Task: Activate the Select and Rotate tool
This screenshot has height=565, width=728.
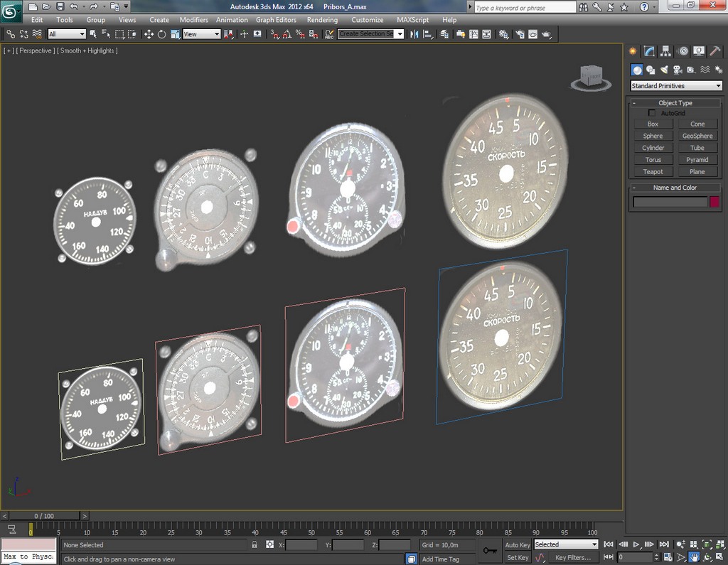Action: 161,34
